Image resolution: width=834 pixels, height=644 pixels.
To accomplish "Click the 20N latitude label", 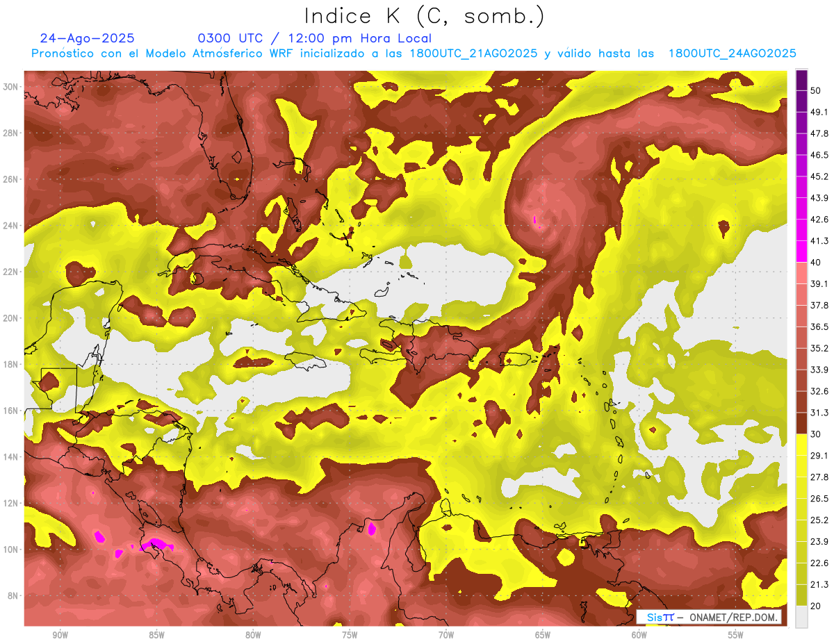I will [x=11, y=318].
